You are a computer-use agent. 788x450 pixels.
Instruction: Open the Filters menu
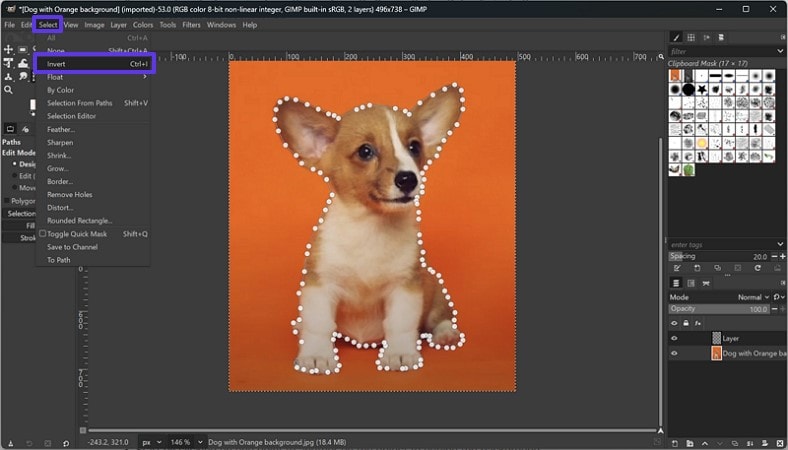click(191, 25)
